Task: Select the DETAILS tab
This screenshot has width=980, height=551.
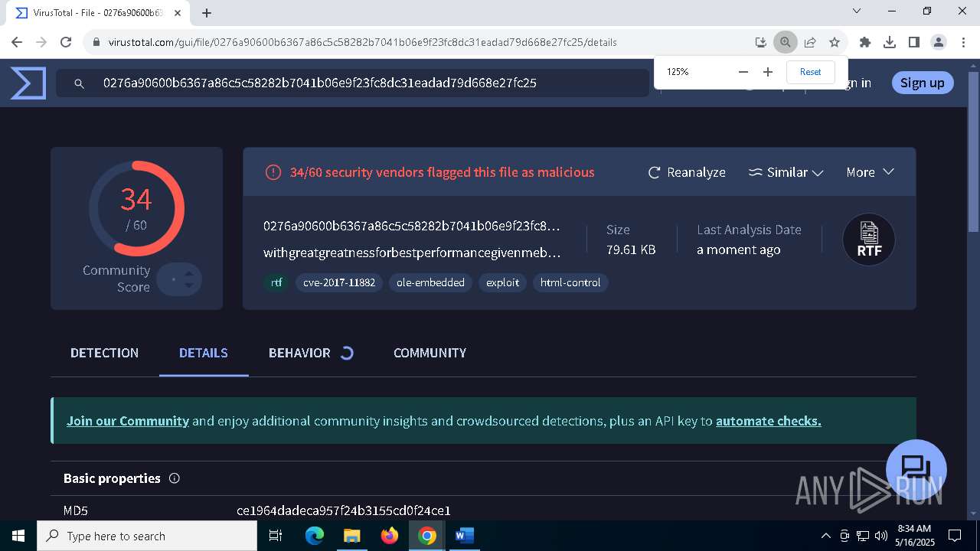Action: coord(204,353)
